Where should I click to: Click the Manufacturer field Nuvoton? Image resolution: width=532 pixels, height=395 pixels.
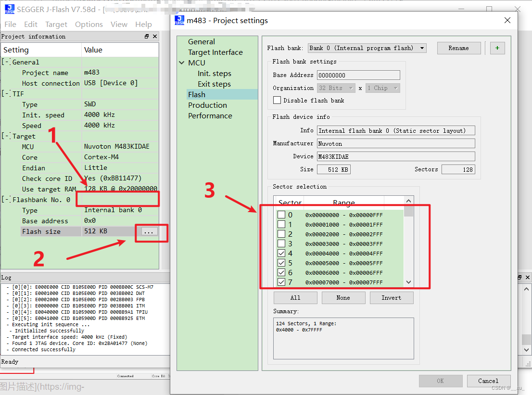[396, 143]
